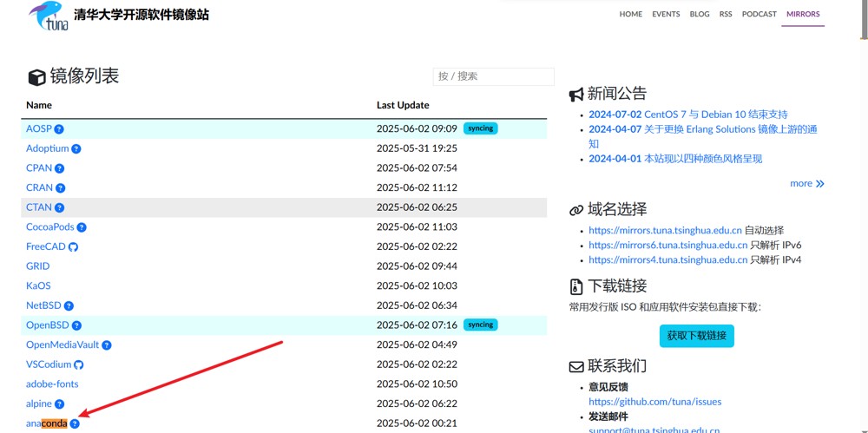Open the AOSP mirror link

[x=39, y=128]
